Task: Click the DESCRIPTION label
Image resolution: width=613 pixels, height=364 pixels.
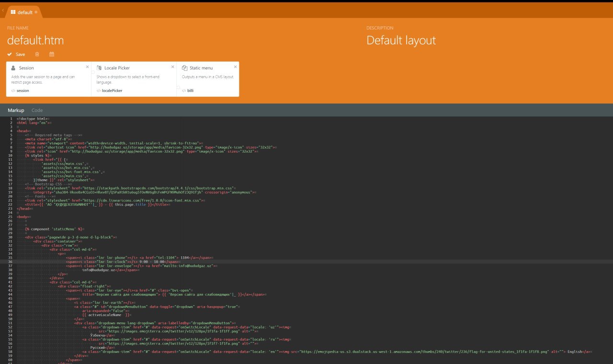Action: pyautogui.click(x=380, y=28)
